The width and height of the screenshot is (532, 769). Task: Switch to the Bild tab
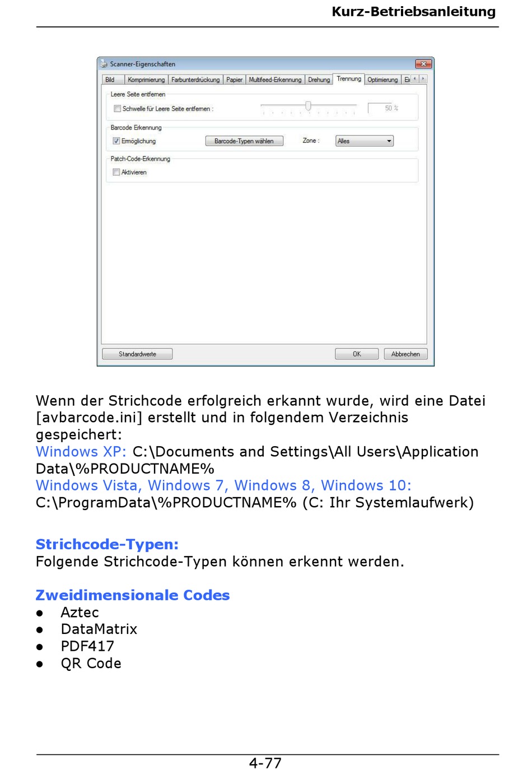110,80
